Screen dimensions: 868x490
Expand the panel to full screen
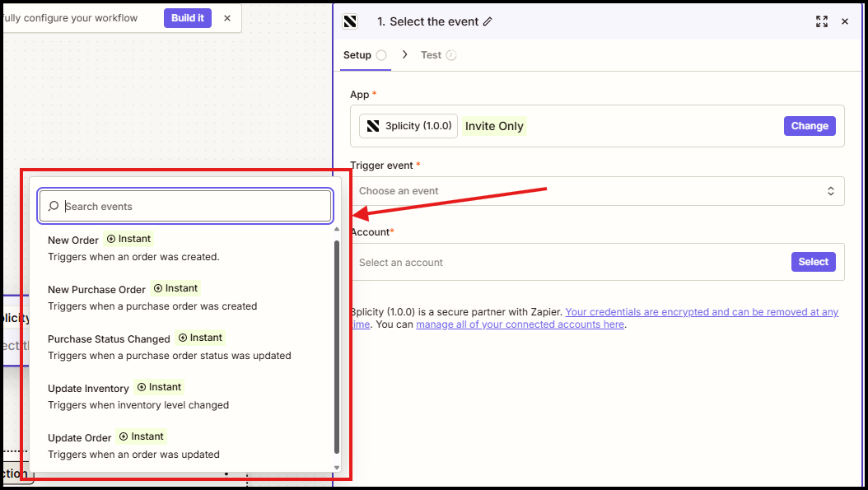point(822,21)
